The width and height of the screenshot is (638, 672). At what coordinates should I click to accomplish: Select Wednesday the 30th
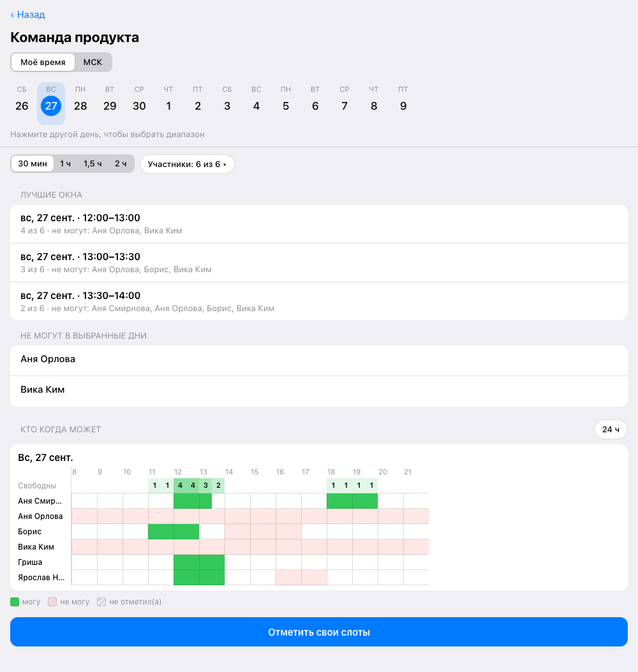[x=139, y=103]
